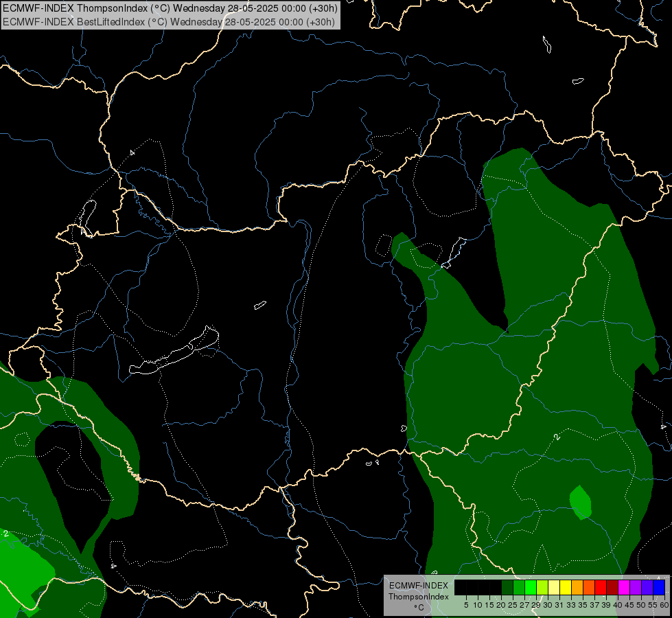Click the legend tick value 37
The height and width of the screenshot is (618, 672).
pyautogui.click(x=594, y=605)
